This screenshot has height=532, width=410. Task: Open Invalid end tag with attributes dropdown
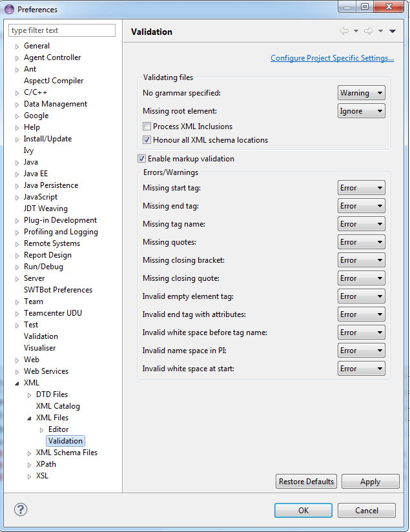(x=361, y=314)
